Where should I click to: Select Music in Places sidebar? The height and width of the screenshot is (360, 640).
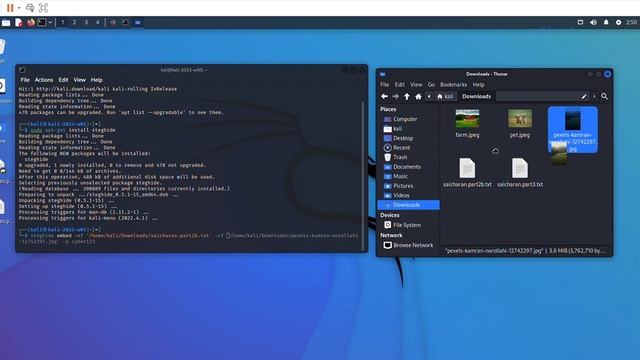tap(409, 176)
